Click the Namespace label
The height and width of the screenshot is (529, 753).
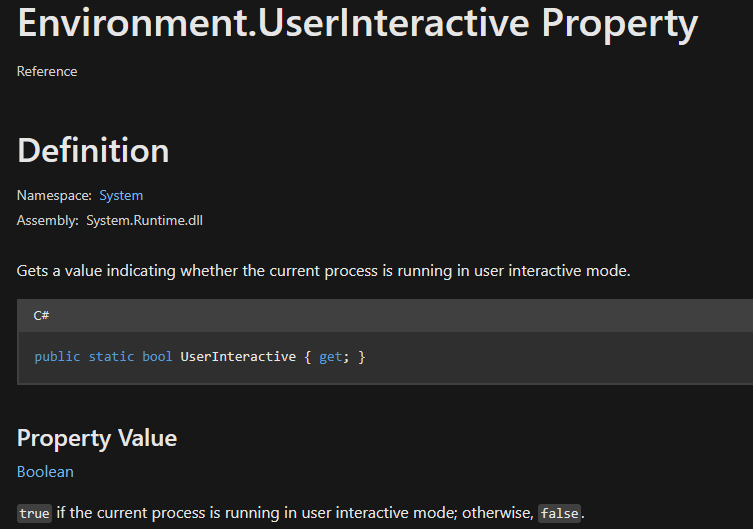[x=54, y=195]
